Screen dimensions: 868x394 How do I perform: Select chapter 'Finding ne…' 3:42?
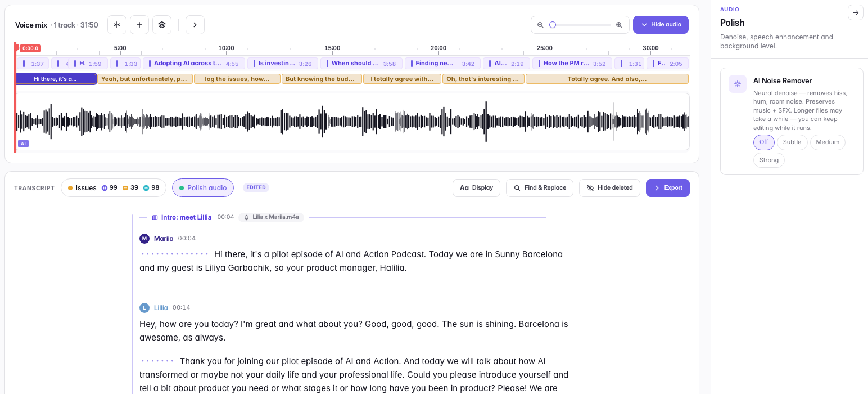point(442,64)
